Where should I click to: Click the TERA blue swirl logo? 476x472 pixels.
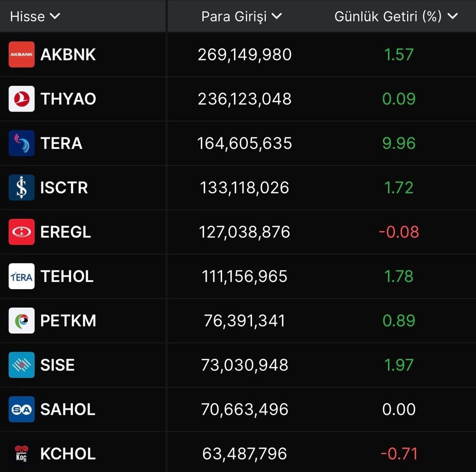[x=22, y=143]
